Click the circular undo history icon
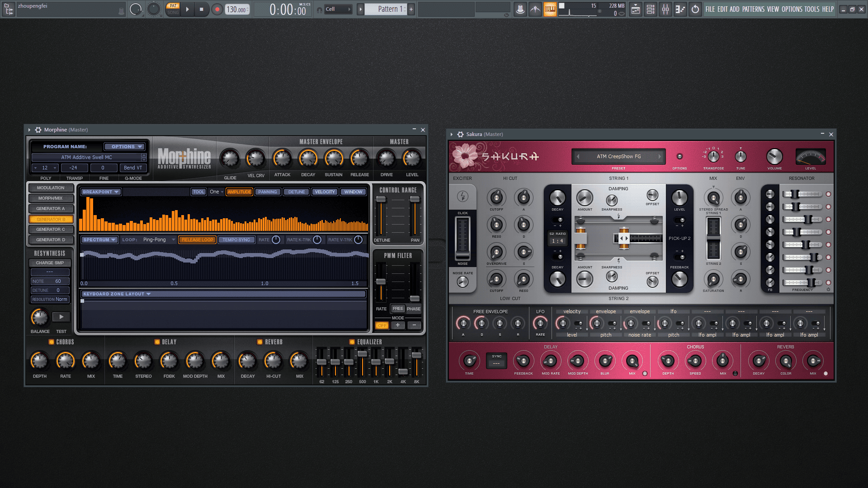The height and width of the screenshot is (488, 868). (x=695, y=9)
